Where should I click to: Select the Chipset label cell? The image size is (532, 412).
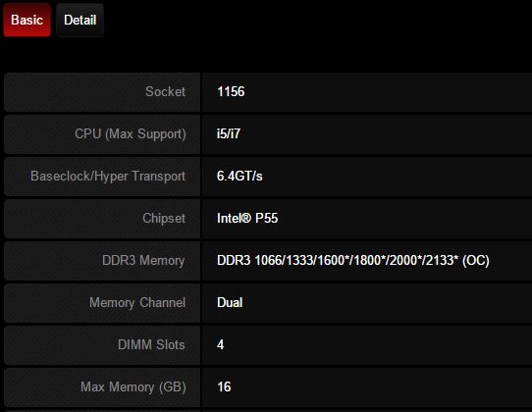pos(102,219)
